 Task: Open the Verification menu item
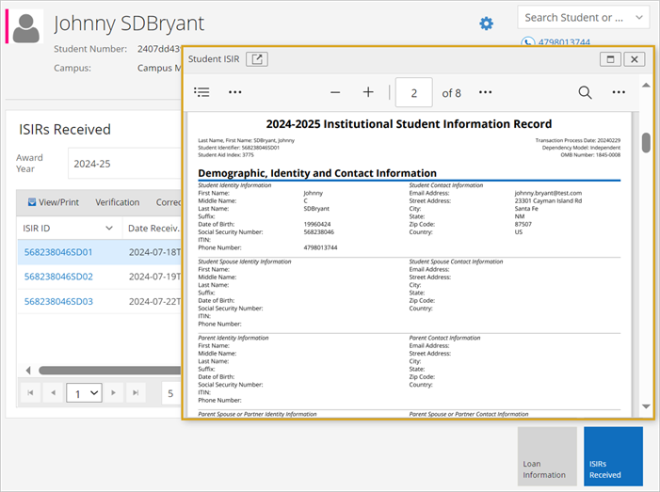[x=117, y=202]
